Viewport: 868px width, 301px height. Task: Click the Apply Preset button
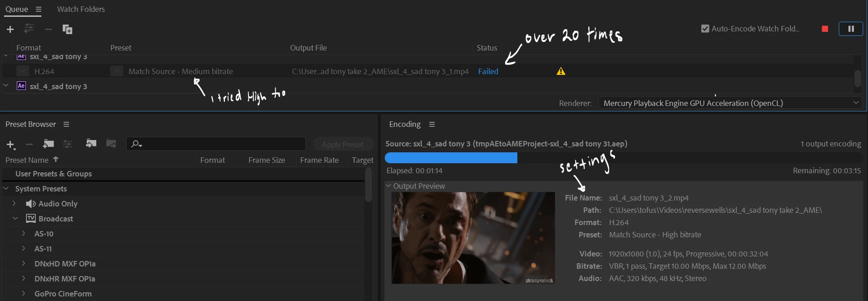[x=343, y=144]
